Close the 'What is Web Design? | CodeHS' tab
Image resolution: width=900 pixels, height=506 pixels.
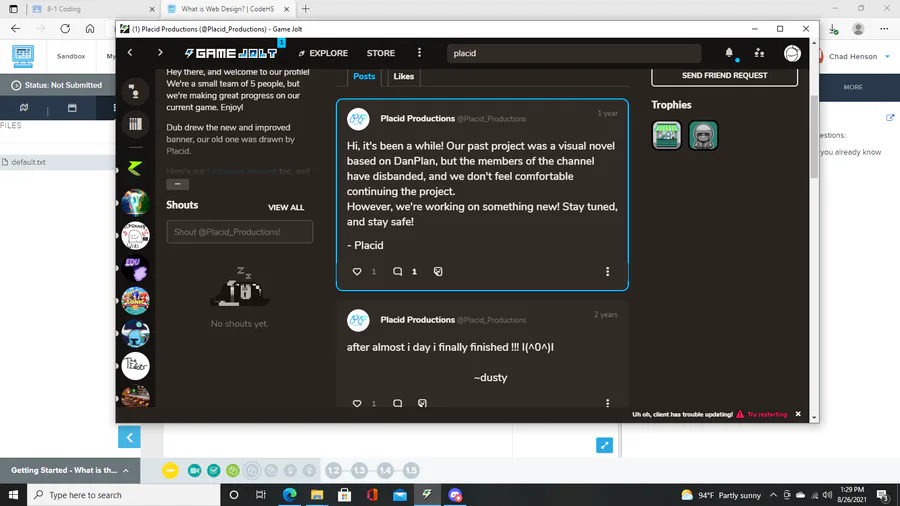(286, 9)
